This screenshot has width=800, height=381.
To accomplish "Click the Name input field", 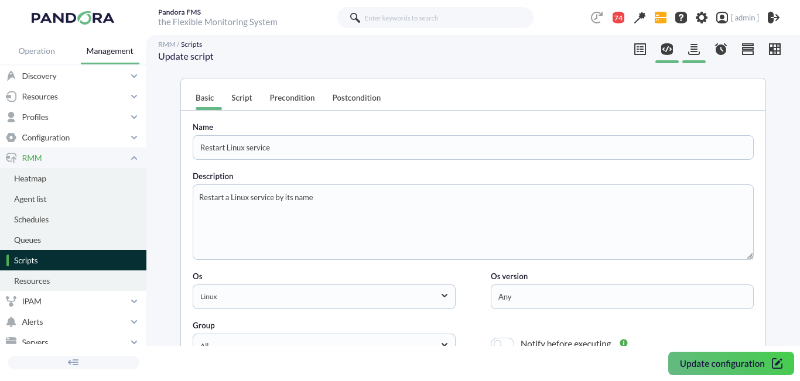I will coord(473,147).
